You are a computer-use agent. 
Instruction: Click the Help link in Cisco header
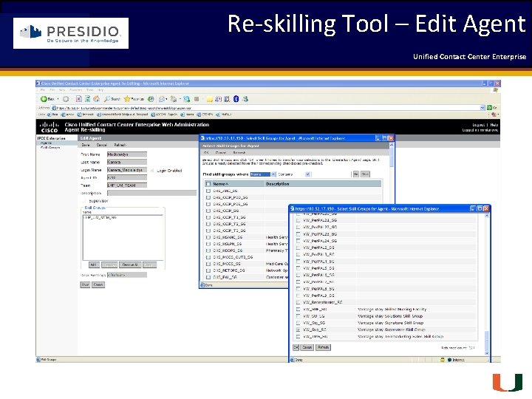(x=494, y=125)
